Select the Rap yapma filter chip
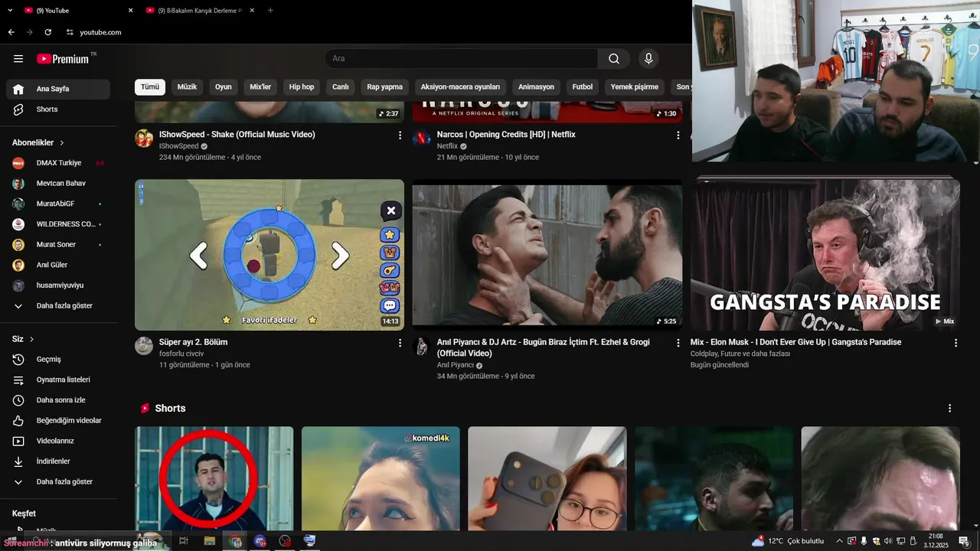 pyautogui.click(x=384, y=87)
